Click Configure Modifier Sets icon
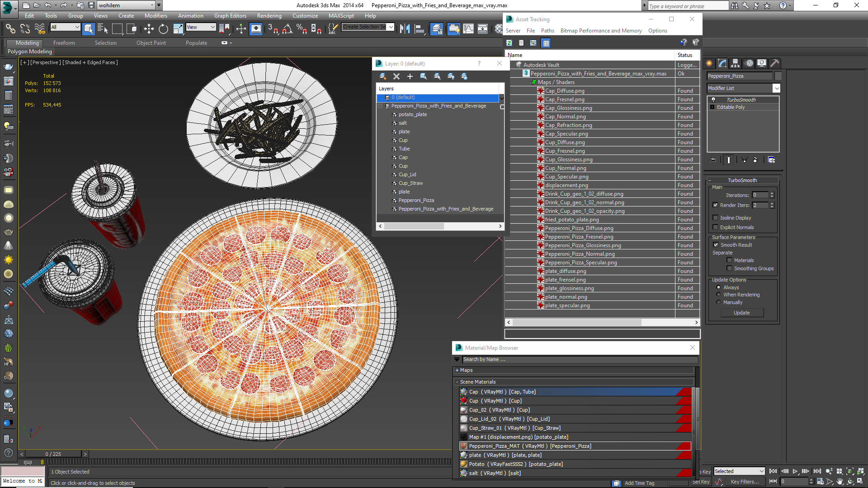Screen dimensions: 868x488 pyautogui.click(x=772, y=160)
